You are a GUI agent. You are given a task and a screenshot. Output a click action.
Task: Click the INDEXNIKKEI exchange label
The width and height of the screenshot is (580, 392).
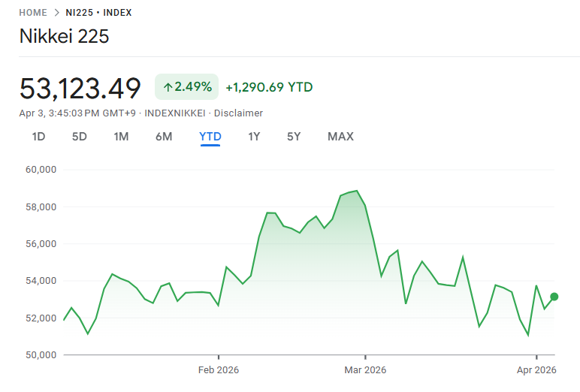point(175,113)
